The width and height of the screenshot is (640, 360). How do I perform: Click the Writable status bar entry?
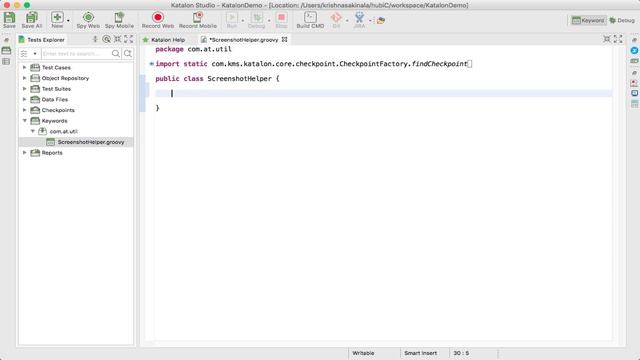point(363,353)
